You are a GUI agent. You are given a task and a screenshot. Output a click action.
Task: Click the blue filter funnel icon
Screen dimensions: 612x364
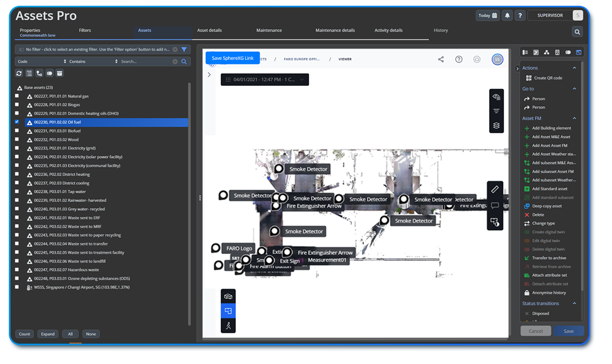coord(184,49)
